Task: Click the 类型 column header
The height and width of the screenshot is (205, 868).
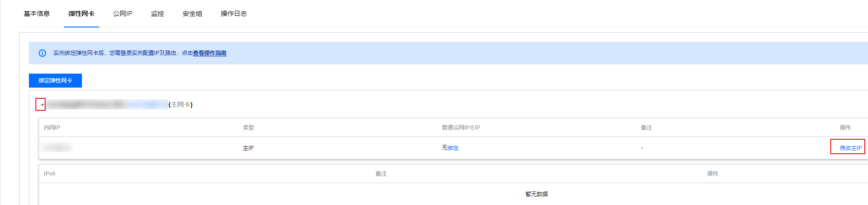Action: coord(248,127)
